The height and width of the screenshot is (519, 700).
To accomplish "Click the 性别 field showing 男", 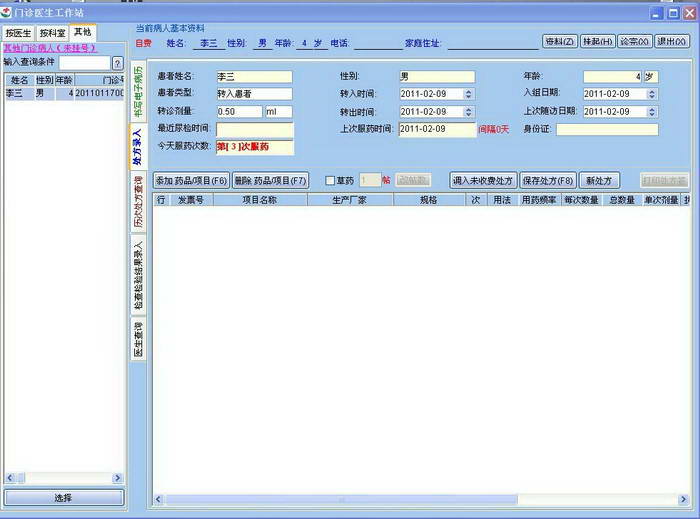I will pos(437,77).
